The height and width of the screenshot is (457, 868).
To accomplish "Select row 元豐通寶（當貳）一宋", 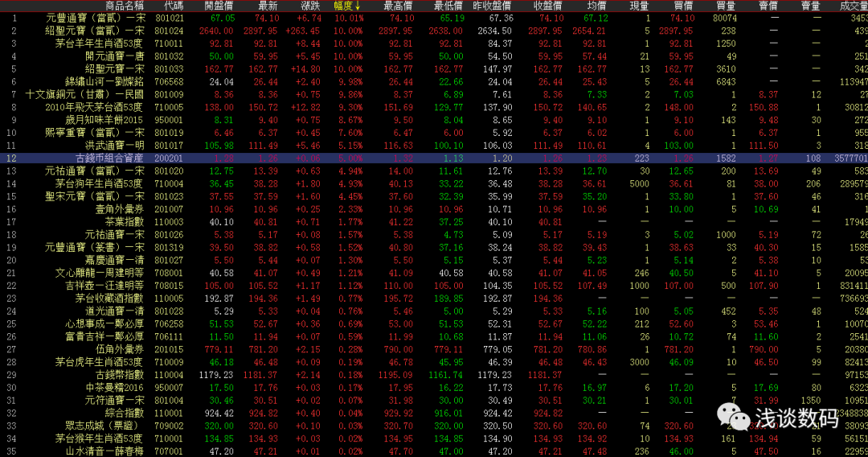I will [434, 19].
